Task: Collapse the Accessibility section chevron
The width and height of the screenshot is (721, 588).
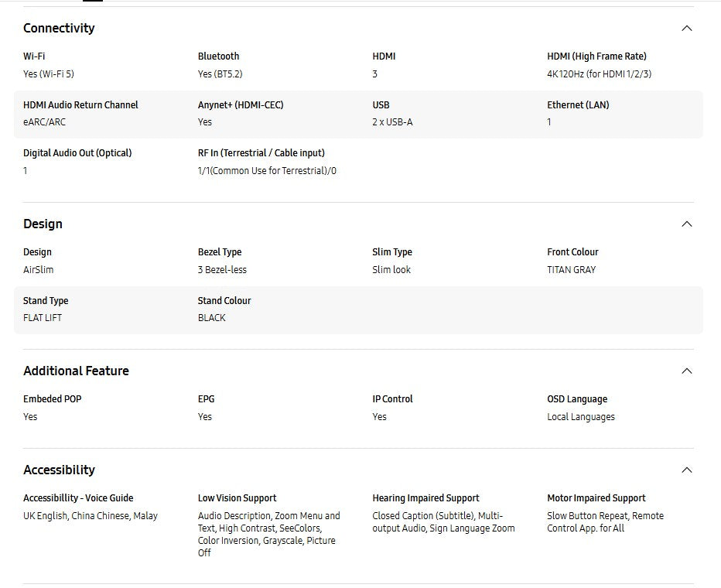Action: (x=686, y=470)
